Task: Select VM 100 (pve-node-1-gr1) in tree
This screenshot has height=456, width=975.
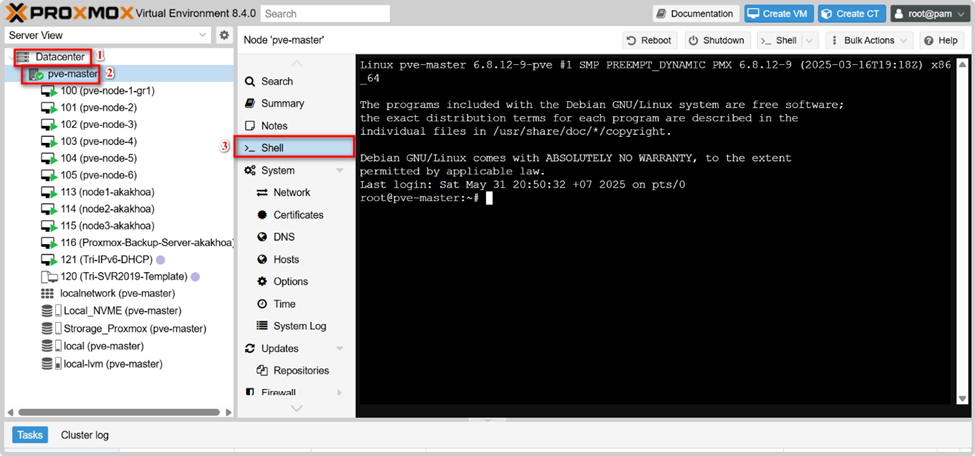Action: tap(107, 91)
